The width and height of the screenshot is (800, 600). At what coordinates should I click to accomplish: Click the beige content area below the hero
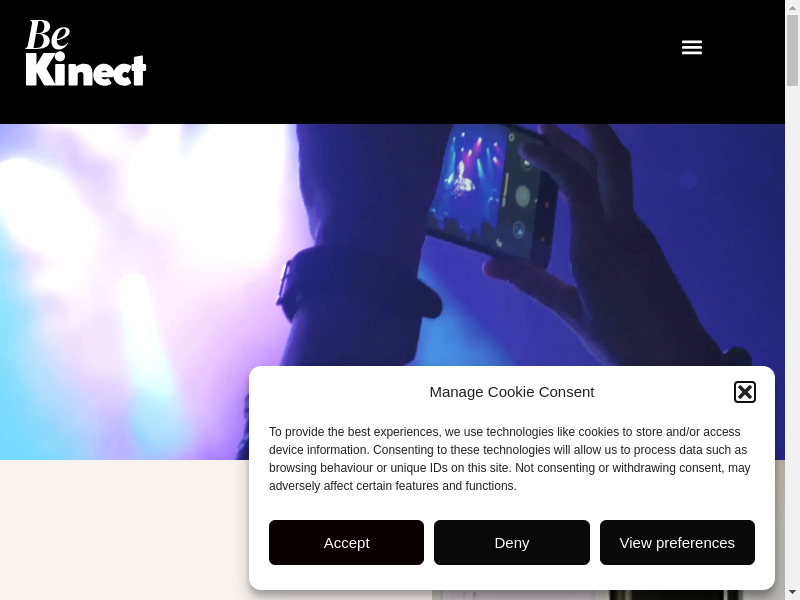124,530
